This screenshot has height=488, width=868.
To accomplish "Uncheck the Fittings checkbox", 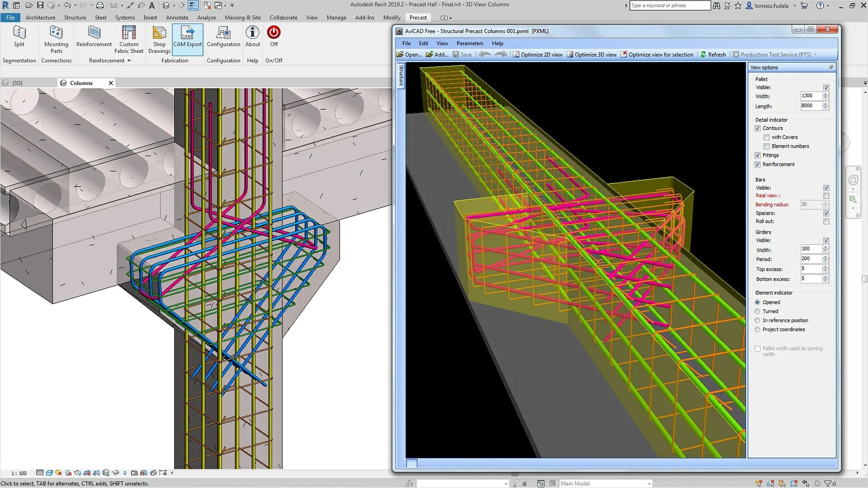I will point(757,155).
